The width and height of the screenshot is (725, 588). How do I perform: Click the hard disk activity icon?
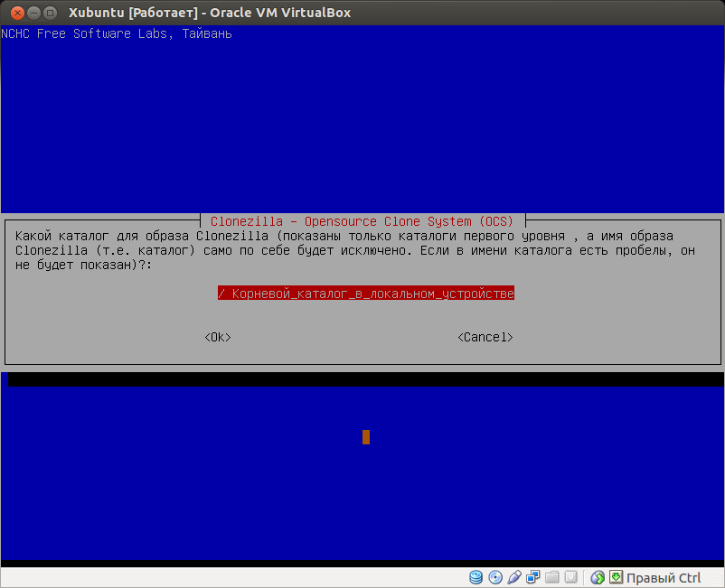point(475,577)
